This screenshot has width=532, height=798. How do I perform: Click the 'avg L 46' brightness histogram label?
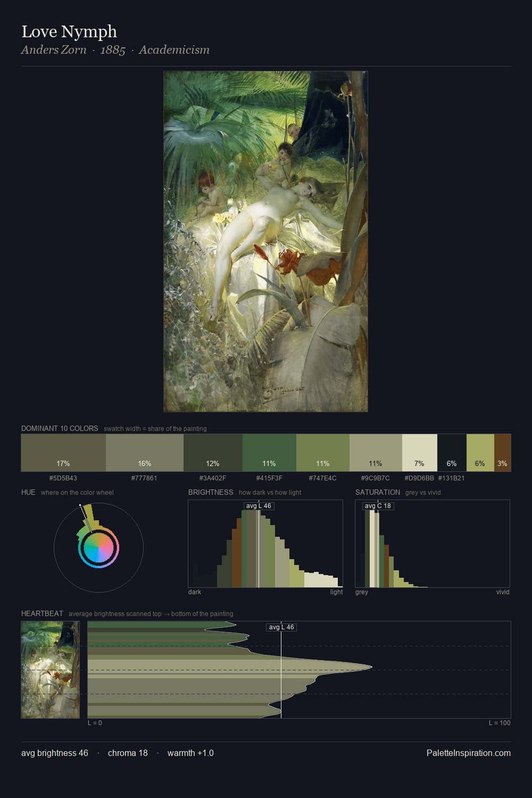[259, 506]
